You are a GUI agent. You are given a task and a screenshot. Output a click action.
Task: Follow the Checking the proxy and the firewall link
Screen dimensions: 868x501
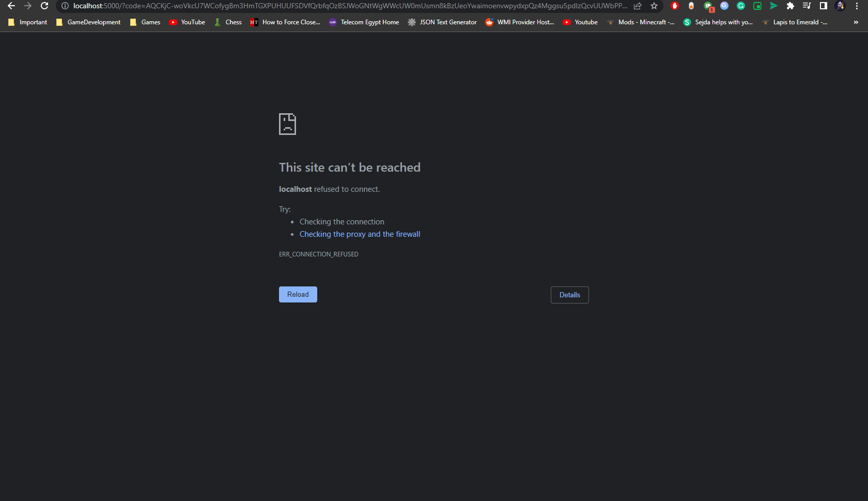[360, 234]
